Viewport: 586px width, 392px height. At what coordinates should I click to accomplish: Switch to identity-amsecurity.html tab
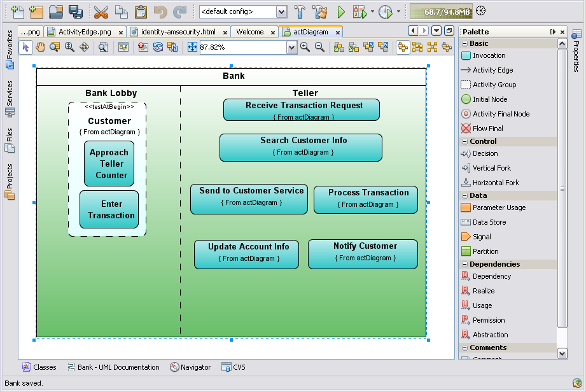pos(178,32)
